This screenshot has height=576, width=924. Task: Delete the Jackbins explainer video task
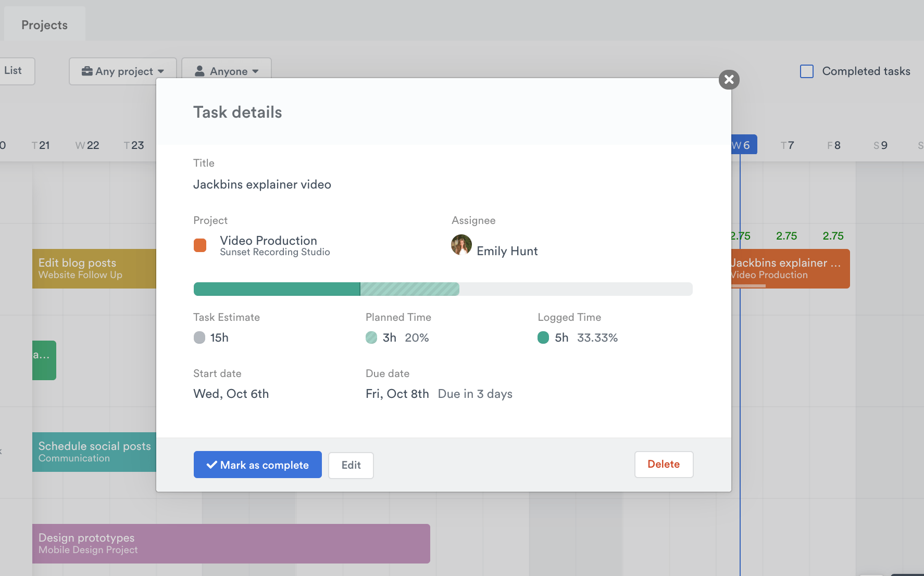tap(663, 464)
